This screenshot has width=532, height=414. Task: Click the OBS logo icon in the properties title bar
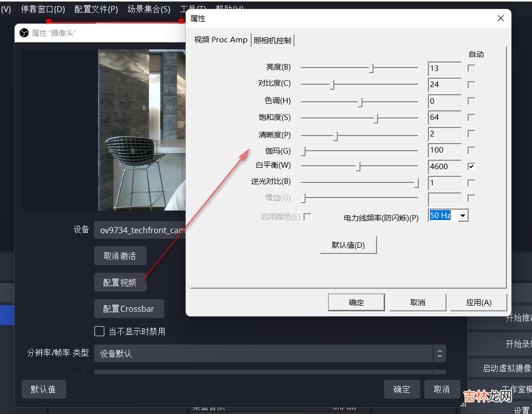tap(24, 33)
